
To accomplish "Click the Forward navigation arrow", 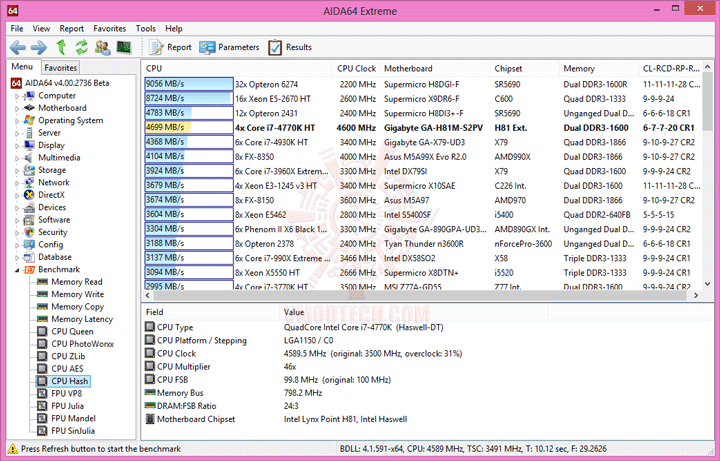I will [39, 47].
